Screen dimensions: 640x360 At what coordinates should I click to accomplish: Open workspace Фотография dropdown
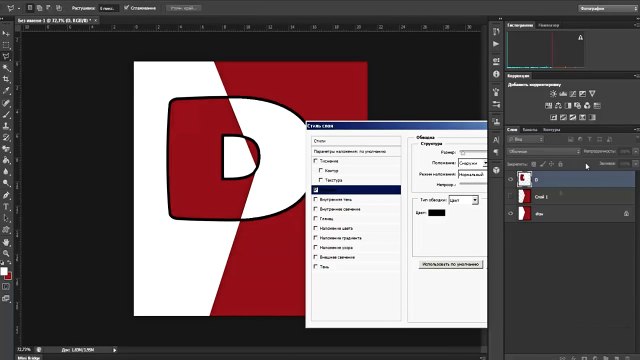(607, 8)
